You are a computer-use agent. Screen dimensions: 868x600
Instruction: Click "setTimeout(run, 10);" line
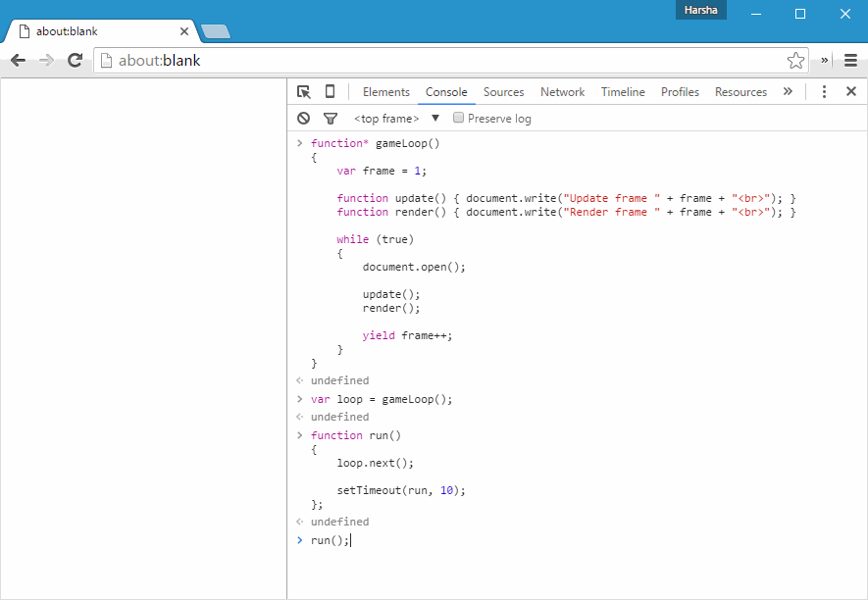pyautogui.click(x=401, y=490)
